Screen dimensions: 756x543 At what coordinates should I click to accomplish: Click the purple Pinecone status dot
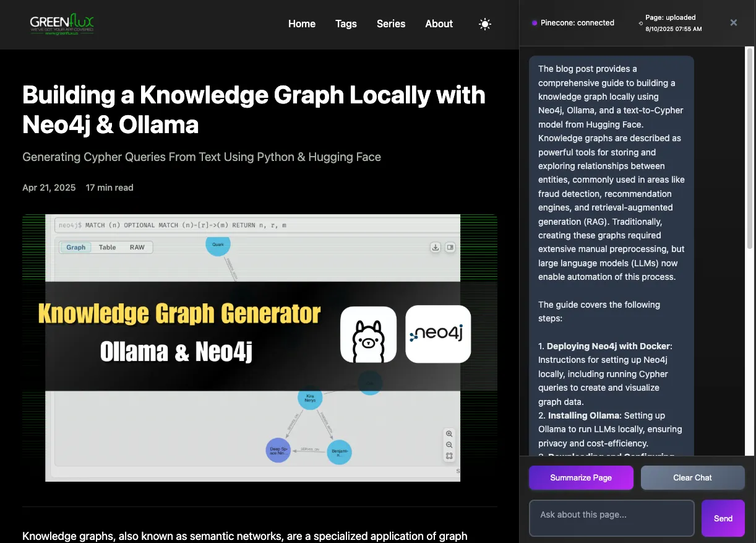(x=535, y=23)
